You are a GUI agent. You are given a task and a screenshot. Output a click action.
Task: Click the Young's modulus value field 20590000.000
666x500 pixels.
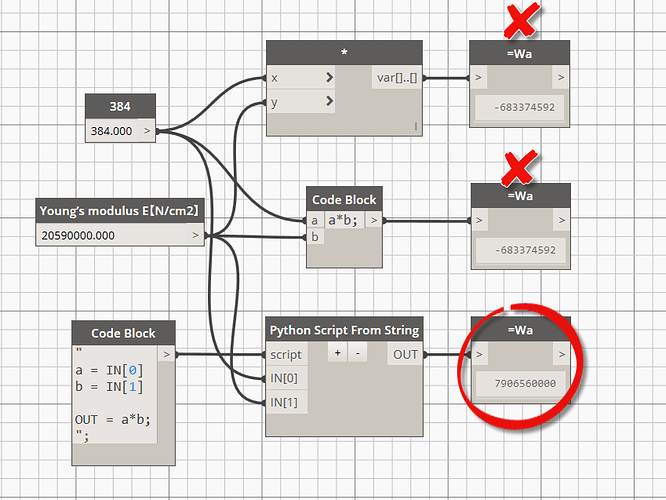click(111, 235)
